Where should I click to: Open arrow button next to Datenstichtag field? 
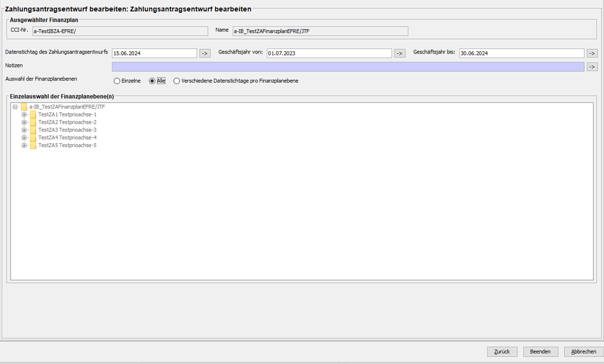click(205, 53)
